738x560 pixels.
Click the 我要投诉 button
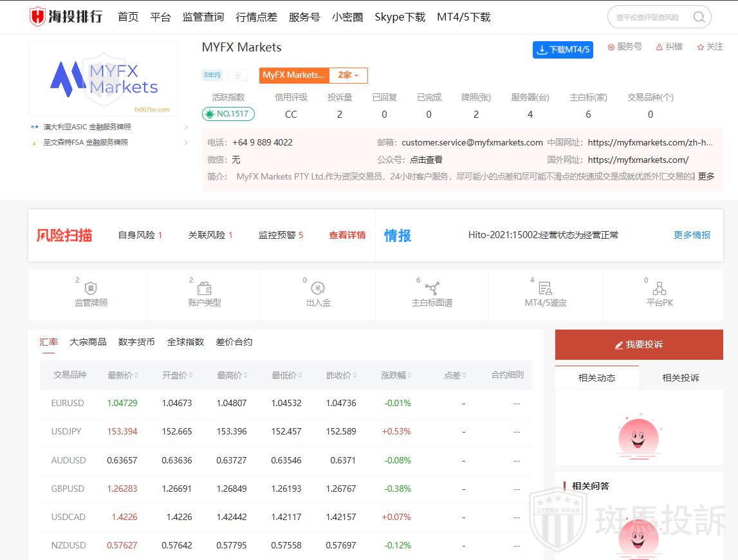pos(639,345)
